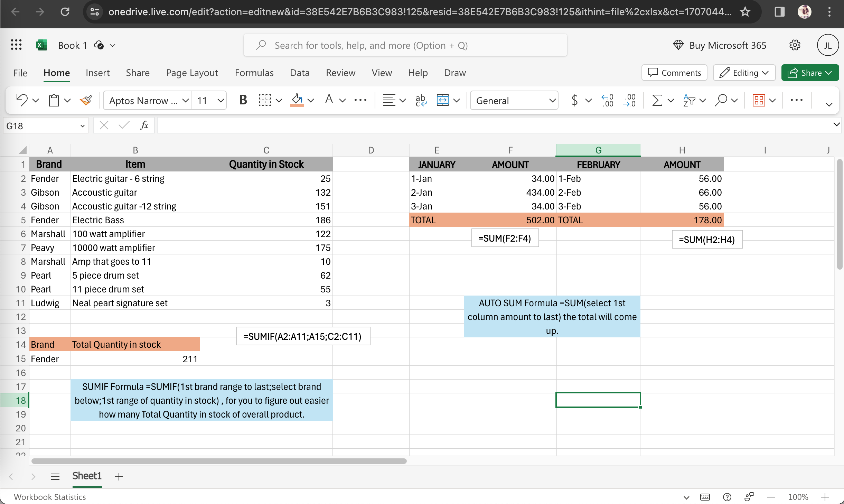Click zoom out minus button
844x504 pixels.
tap(771, 497)
